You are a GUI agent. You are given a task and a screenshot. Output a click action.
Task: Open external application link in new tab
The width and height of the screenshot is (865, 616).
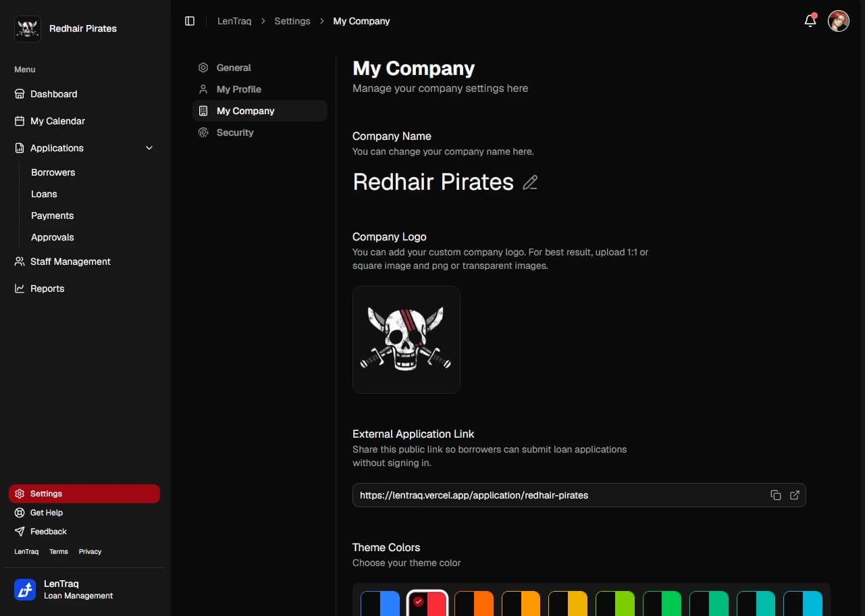click(795, 495)
